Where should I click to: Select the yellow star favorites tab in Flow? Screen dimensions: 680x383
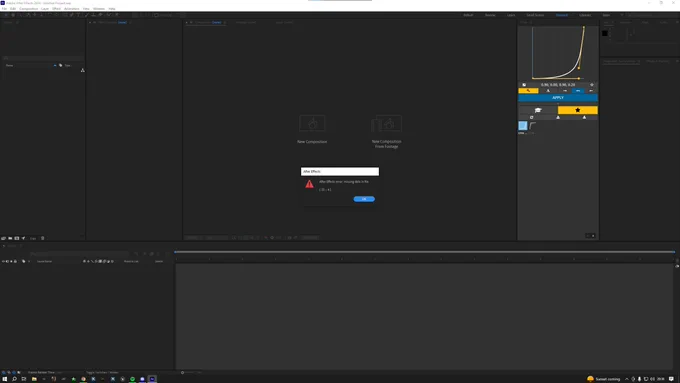[578, 110]
